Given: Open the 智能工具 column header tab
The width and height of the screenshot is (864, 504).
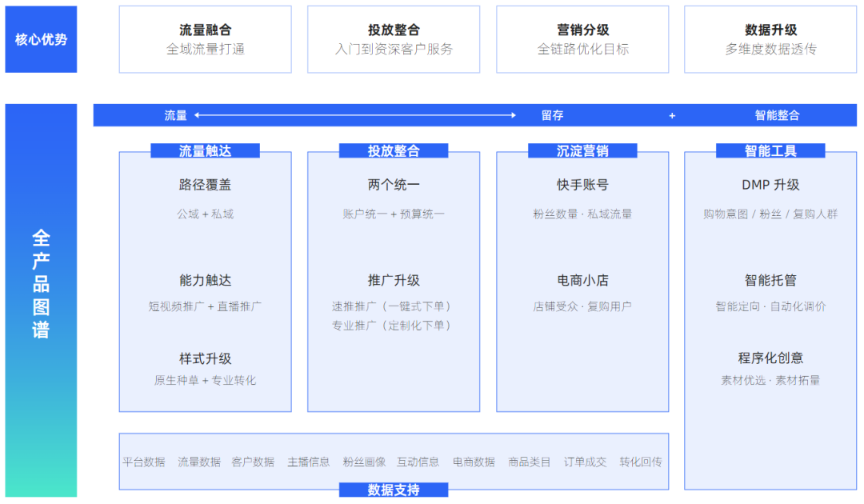Looking at the screenshot, I should tap(770, 150).
